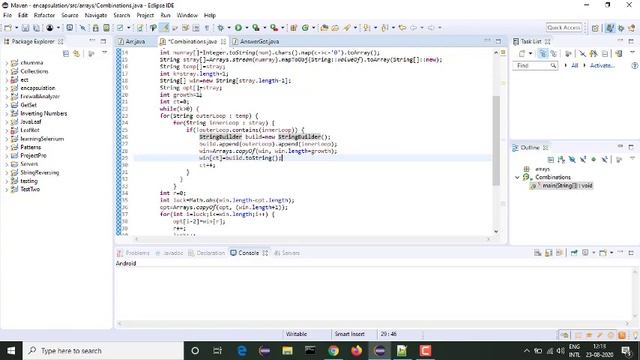Image resolution: width=640 pixels, height=360 pixels.
Task: Click Pin Console icon
Action: pyautogui.click(x=574, y=253)
